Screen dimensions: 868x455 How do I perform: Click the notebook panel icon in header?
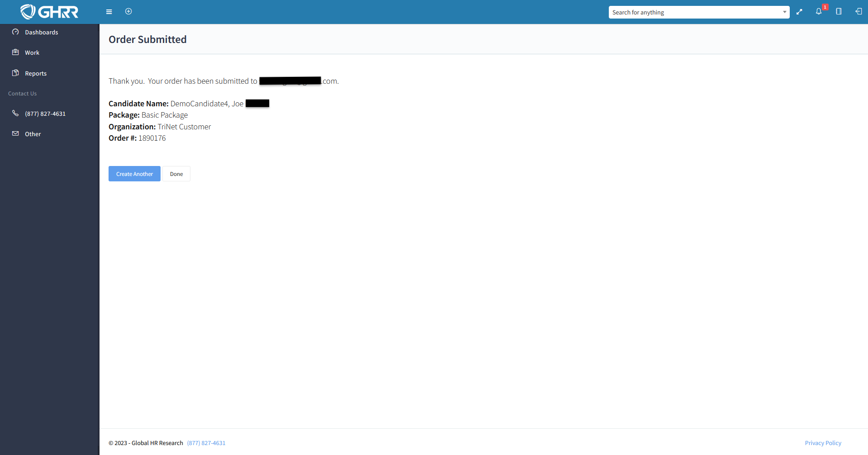pos(839,12)
